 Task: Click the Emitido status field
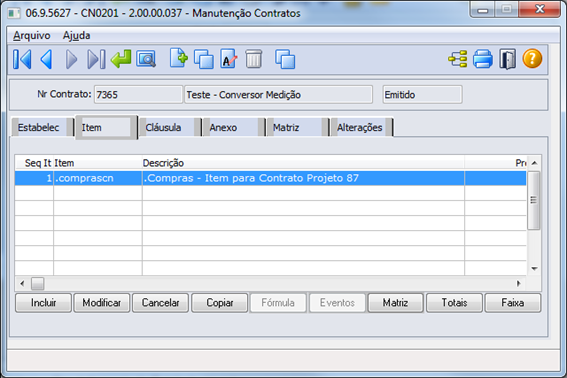click(x=422, y=95)
